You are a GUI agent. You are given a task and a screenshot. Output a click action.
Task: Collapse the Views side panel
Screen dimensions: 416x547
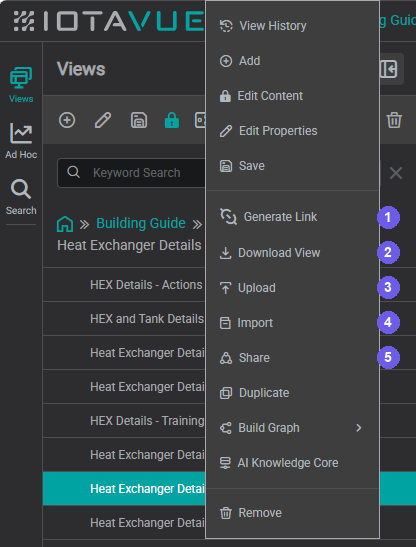[x=391, y=69]
